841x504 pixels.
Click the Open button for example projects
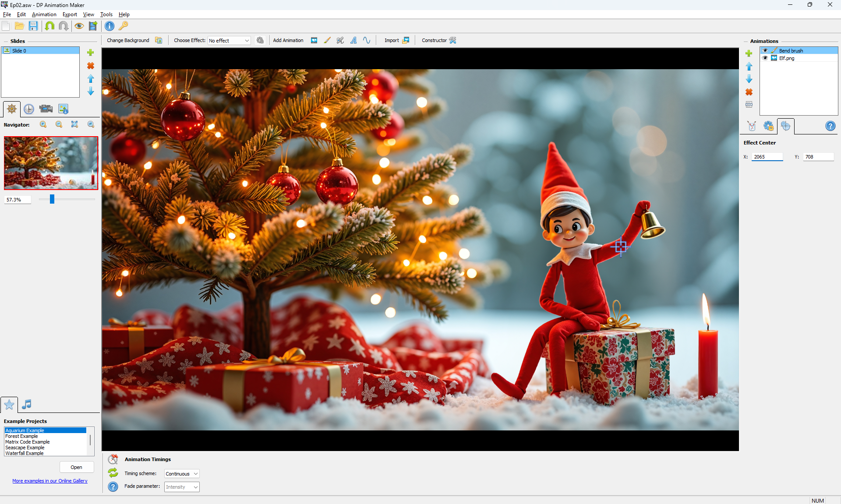(x=77, y=467)
